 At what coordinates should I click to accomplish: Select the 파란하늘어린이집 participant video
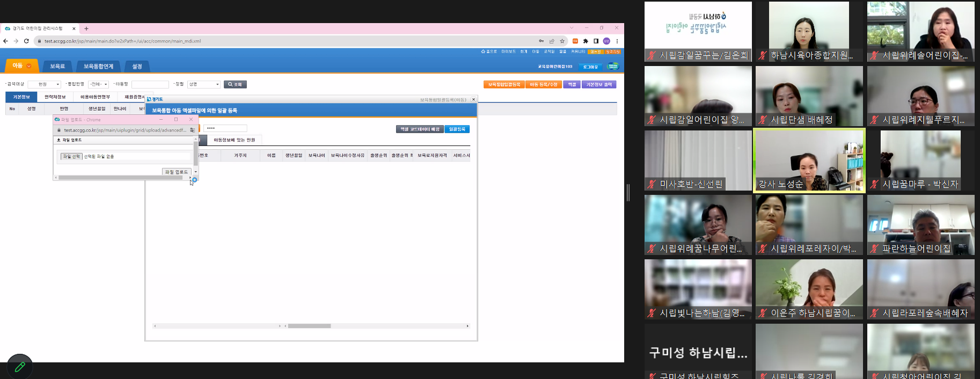click(920, 225)
